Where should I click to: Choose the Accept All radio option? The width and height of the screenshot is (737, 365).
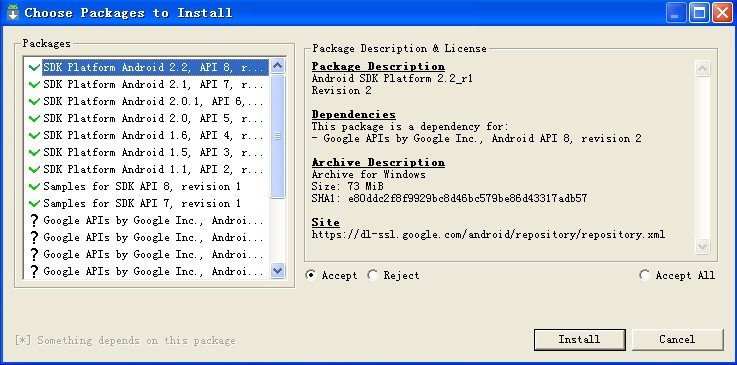coord(644,275)
